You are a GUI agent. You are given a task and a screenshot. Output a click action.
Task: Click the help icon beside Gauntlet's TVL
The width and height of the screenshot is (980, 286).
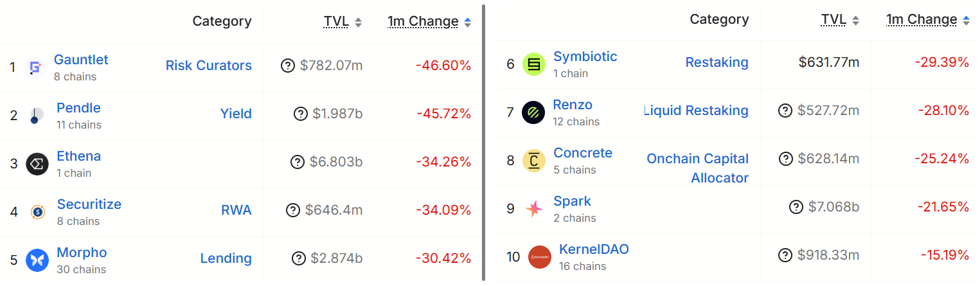pyautogui.click(x=289, y=66)
